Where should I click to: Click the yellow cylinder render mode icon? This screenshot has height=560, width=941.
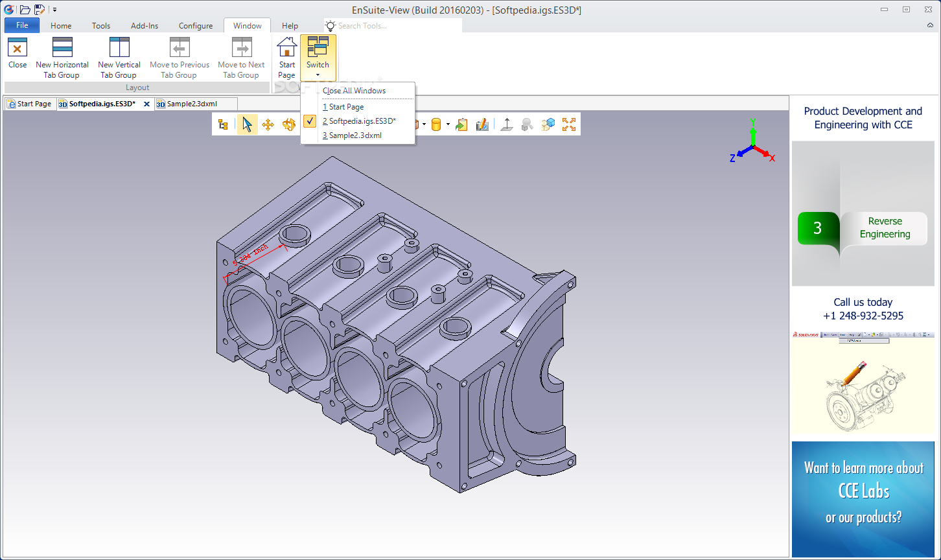click(x=436, y=124)
